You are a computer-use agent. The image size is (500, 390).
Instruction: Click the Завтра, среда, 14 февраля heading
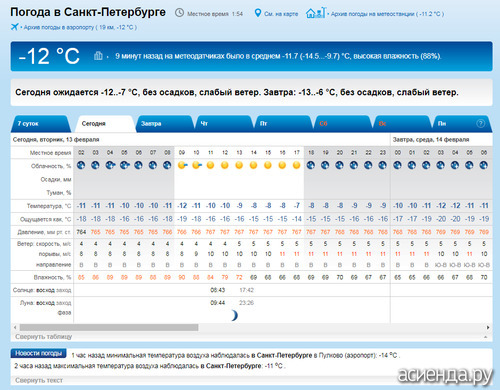(431, 139)
